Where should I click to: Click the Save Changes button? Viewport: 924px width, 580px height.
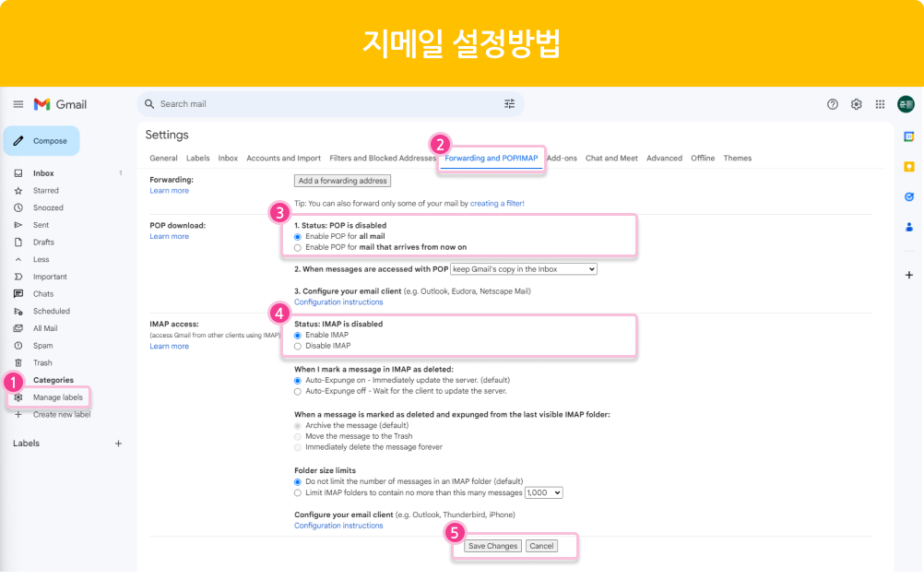pos(492,546)
